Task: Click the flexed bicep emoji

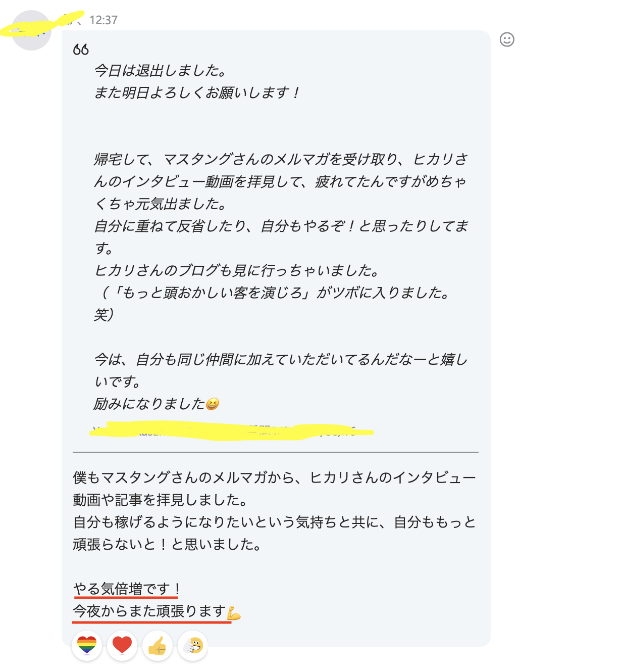Action: pyautogui.click(x=234, y=613)
